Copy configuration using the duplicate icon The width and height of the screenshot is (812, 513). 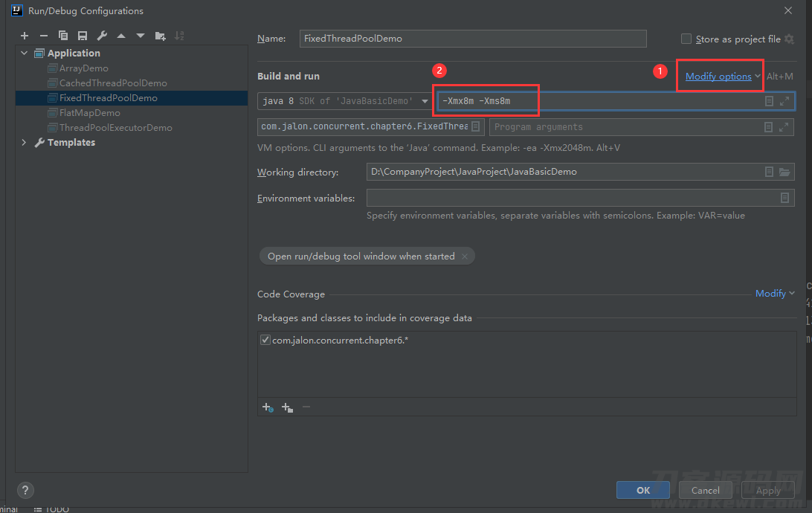click(63, 36)
